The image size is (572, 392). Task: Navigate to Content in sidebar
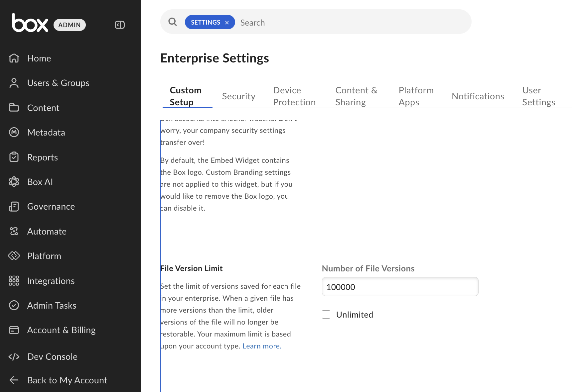[43, 108]
